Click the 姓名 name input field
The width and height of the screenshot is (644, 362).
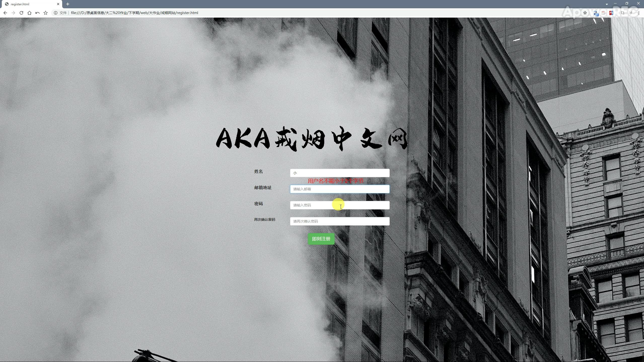[340, 173]
